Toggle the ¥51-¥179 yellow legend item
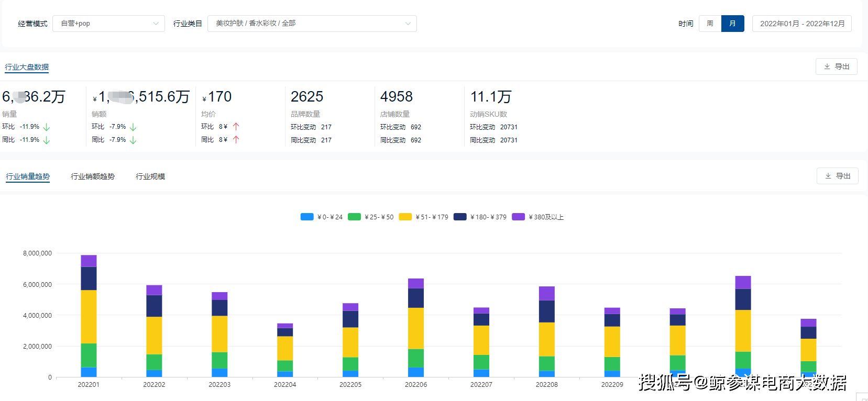868x401 pixels. click(423, 217)
